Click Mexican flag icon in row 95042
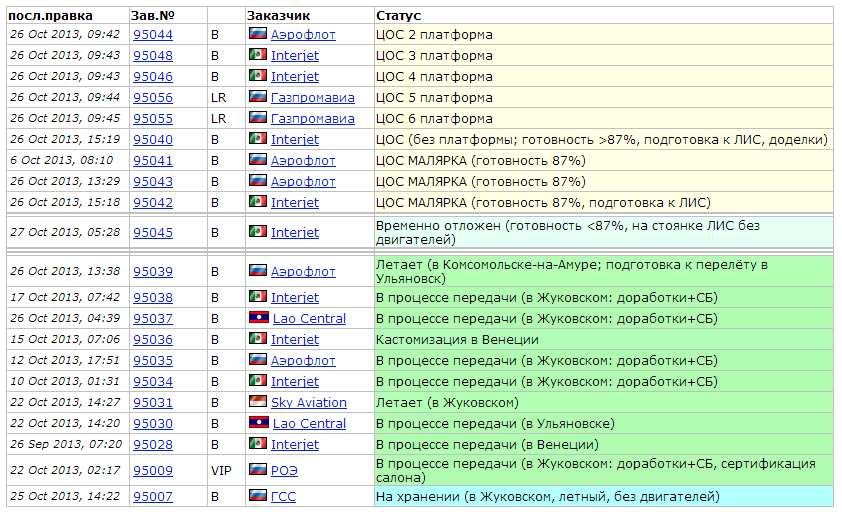 point(258,201)
